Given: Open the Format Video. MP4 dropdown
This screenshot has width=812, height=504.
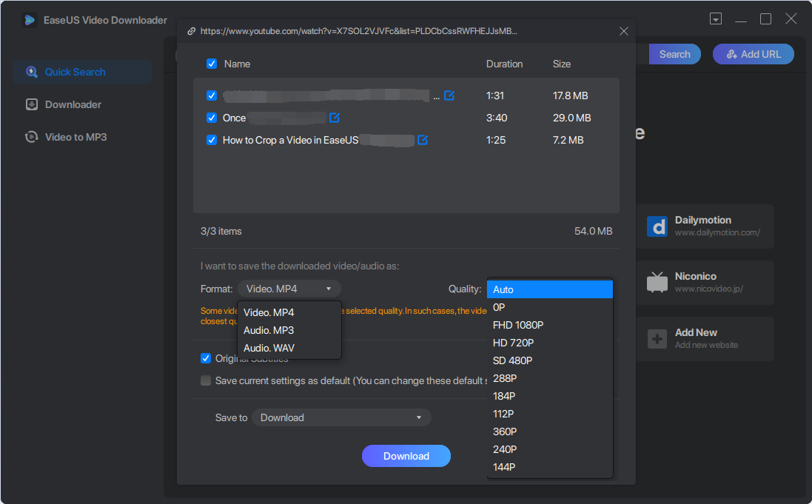Looking at the screenshot, I should (289, 289).
